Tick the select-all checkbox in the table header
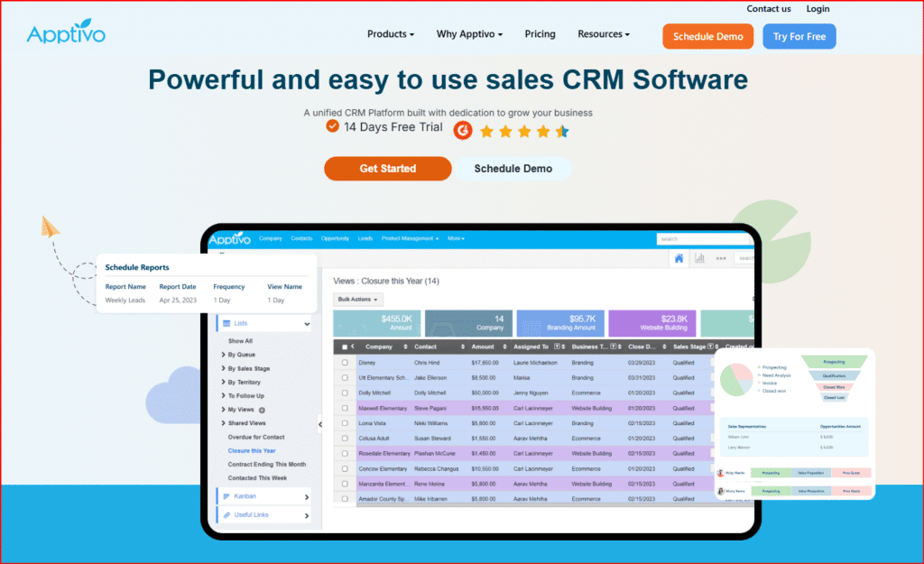The width and height of the screenshot is (924, 564). point(345,347)
